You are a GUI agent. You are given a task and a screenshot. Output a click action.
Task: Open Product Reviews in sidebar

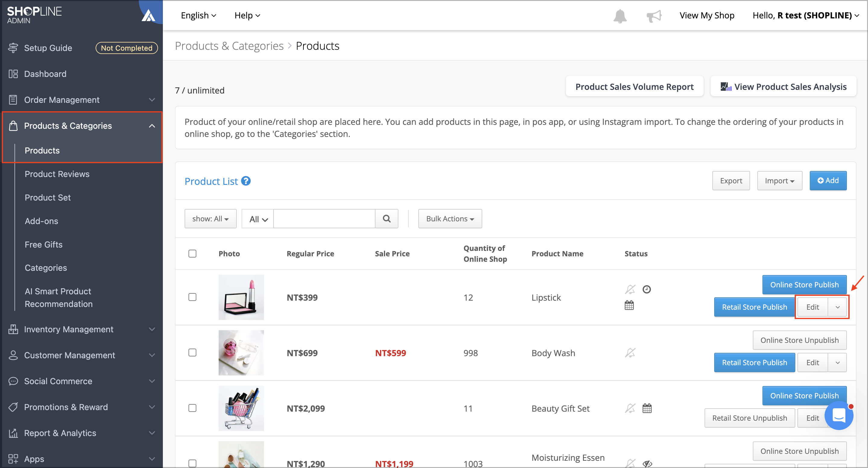[57, 174]
